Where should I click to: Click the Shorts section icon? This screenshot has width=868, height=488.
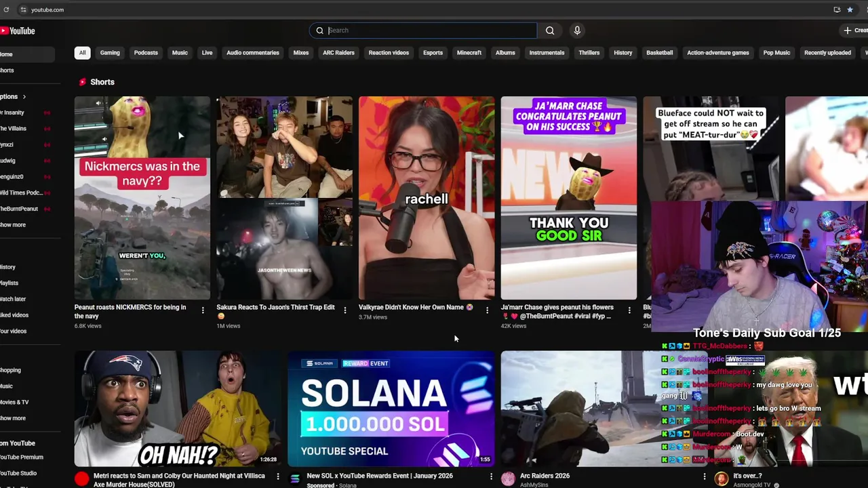[x=83, y=82]
